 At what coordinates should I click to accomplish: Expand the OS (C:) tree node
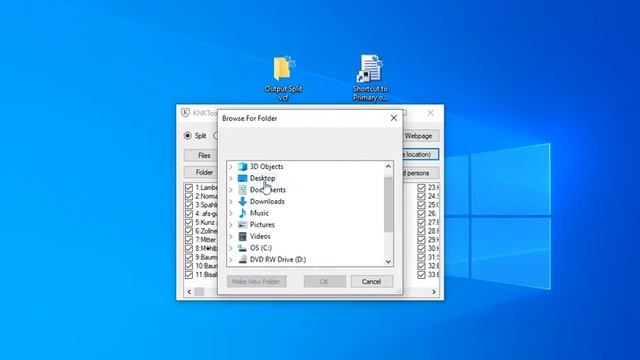point(231,248)
